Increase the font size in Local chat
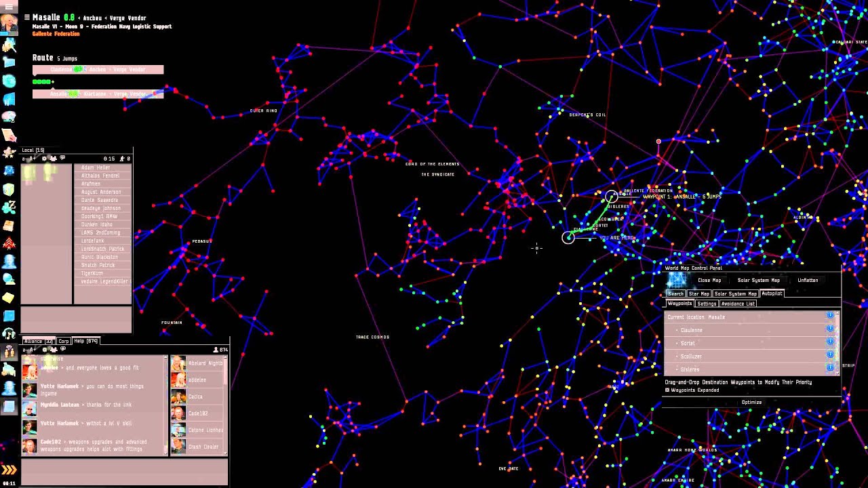Screen dimensions: 868x488 point(31,159)
